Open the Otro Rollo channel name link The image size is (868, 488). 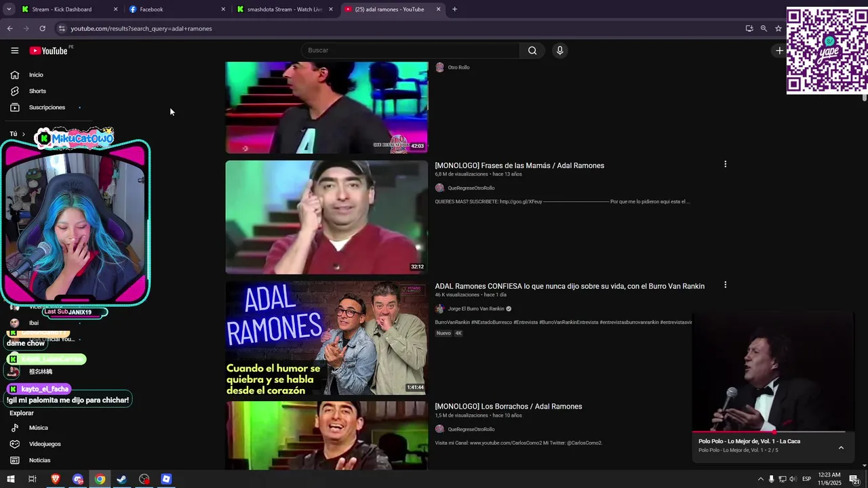click(458, 67)
